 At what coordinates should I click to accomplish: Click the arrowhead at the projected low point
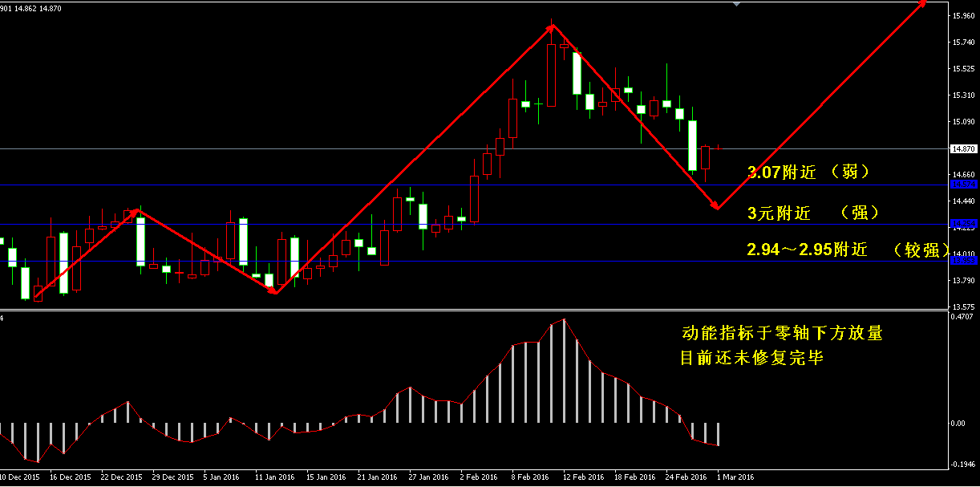click(716, 207)
